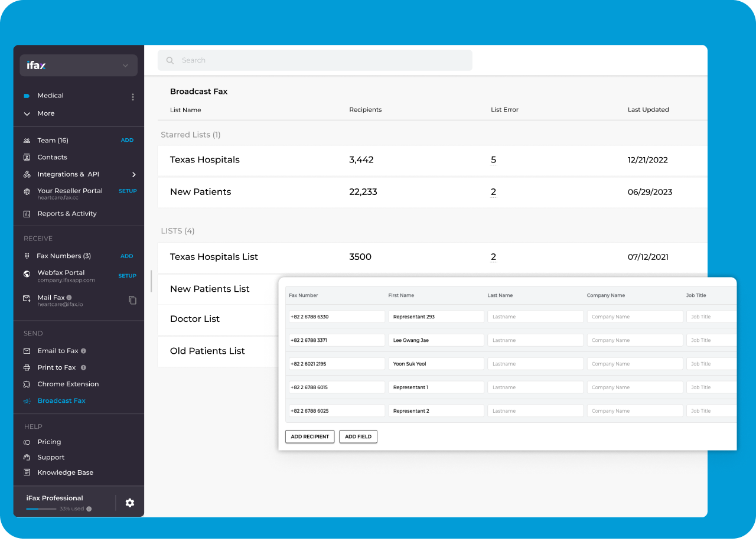The image size is (756, 541).
Task: Click the Lastname field for Lee Gwang Jae
Action: tap(535, 340)
